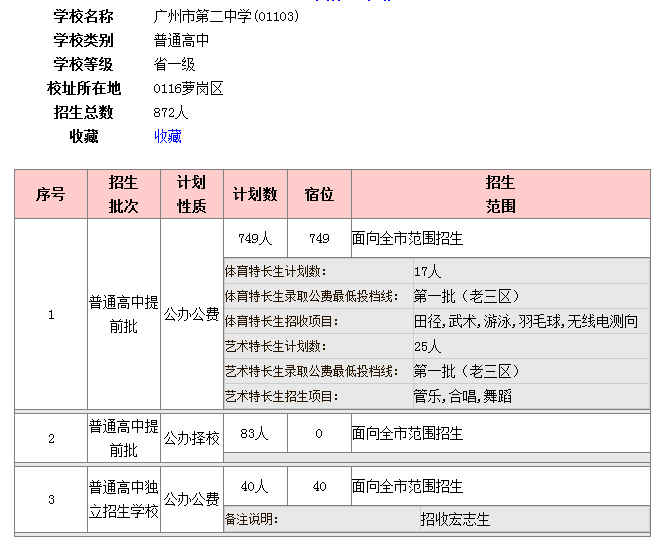Click 体育特长生录取公费最低投档线 label
The width and height of the screenshot is (661, 539).
311,296
